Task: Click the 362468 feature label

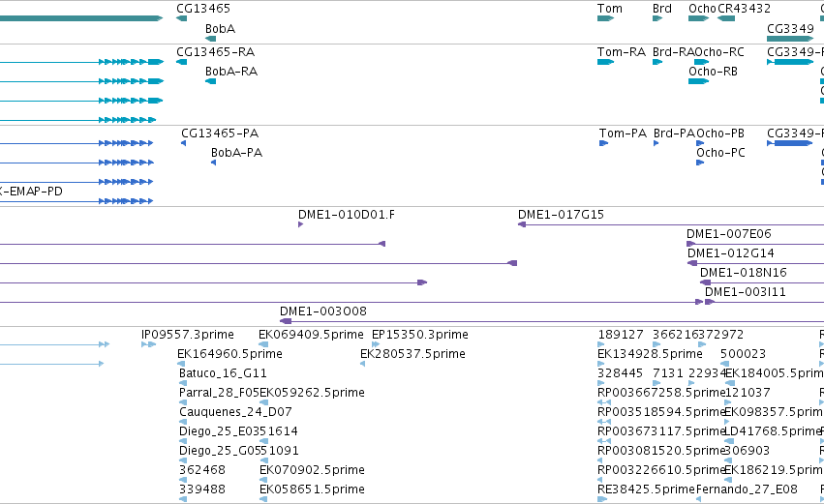Action: point(202,470)
